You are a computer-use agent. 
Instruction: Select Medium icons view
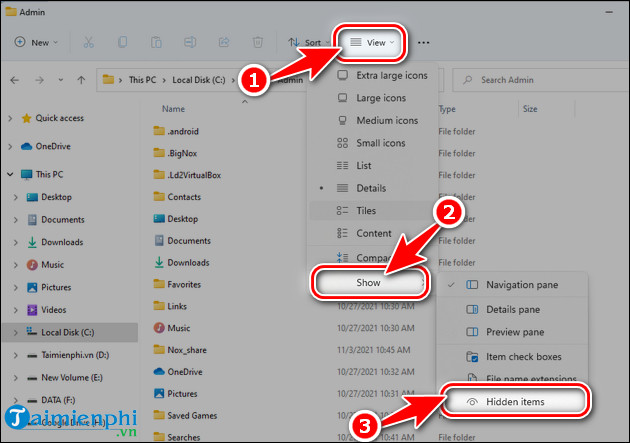coord(371,120)
